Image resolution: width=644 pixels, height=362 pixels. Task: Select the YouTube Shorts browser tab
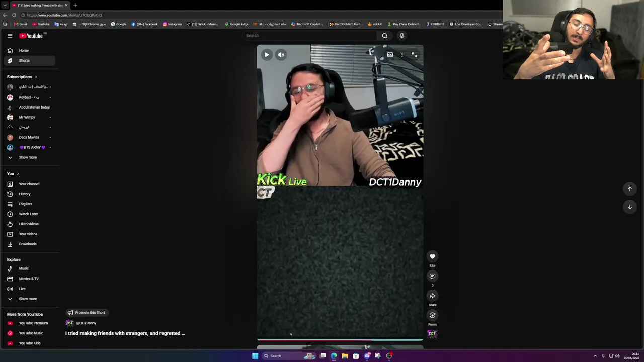tap(40, 5)
